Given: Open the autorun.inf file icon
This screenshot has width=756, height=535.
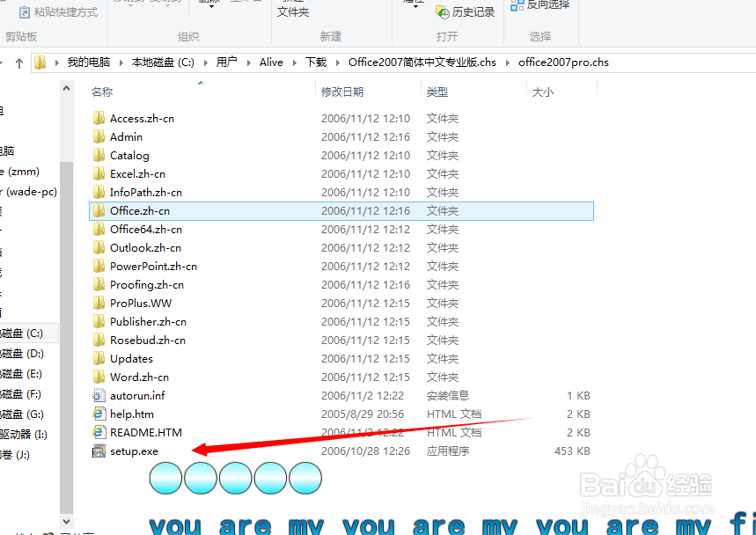Looking at the screenshot, I should coord(99,395).
